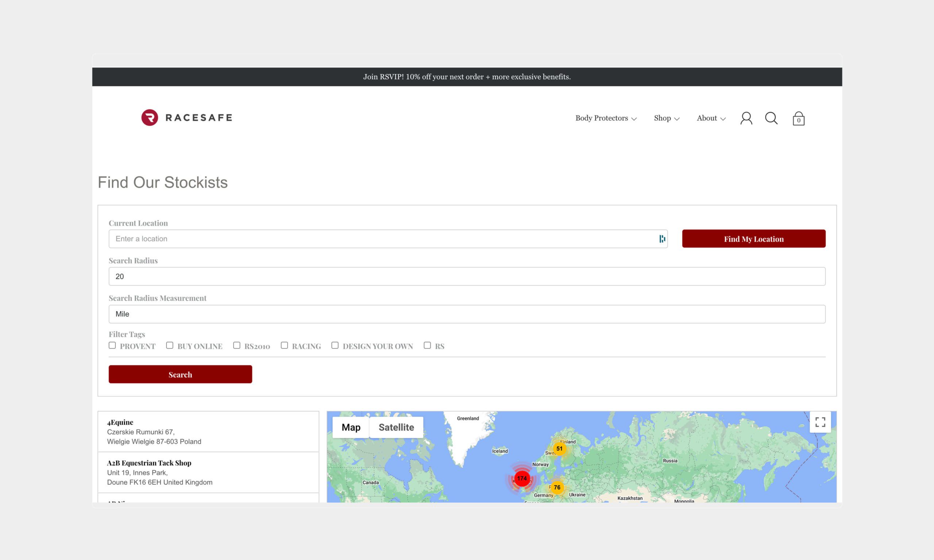Viewport: 934px width, 560px height.
Task: Click the Doune FK16 6EH address line
Action: point(160,482)
